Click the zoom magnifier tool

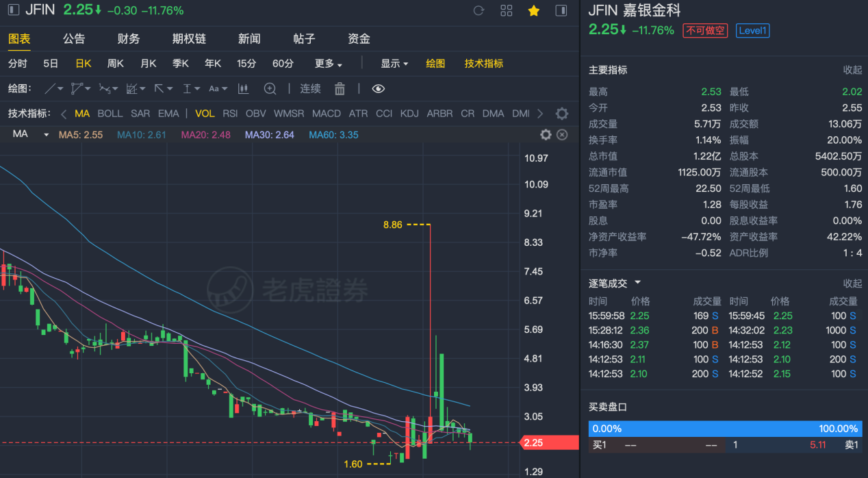[x=270, y=88]
